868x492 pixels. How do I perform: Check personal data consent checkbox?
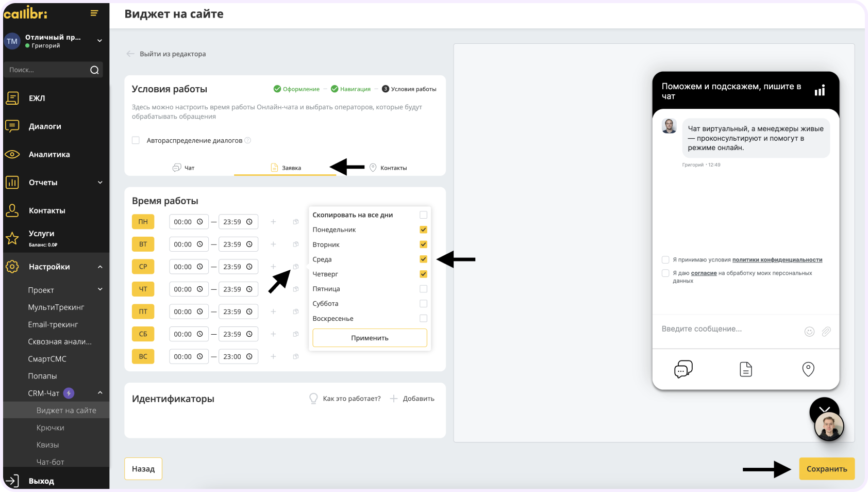pos(665,273)
